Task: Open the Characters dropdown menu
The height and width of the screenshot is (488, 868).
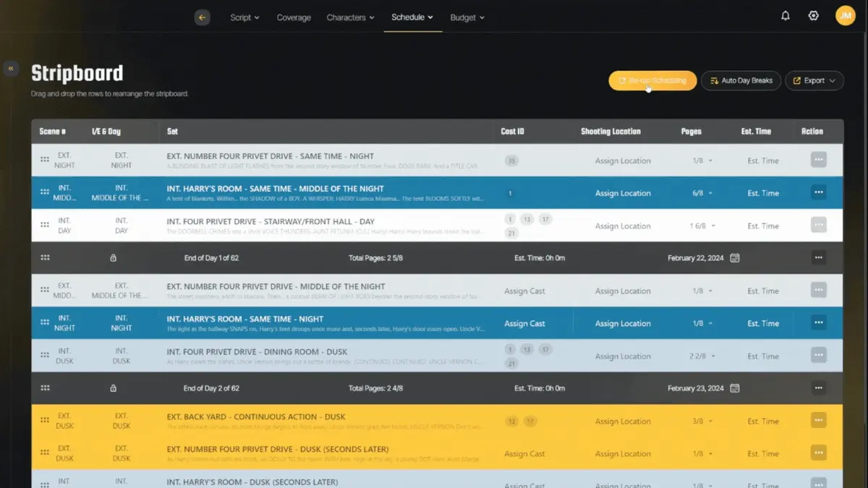Action: click(x=350, y=17)
